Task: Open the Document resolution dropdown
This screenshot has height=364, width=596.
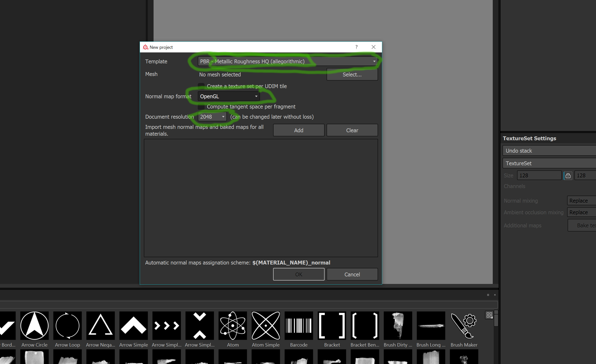Action: [x=212, y=117]
